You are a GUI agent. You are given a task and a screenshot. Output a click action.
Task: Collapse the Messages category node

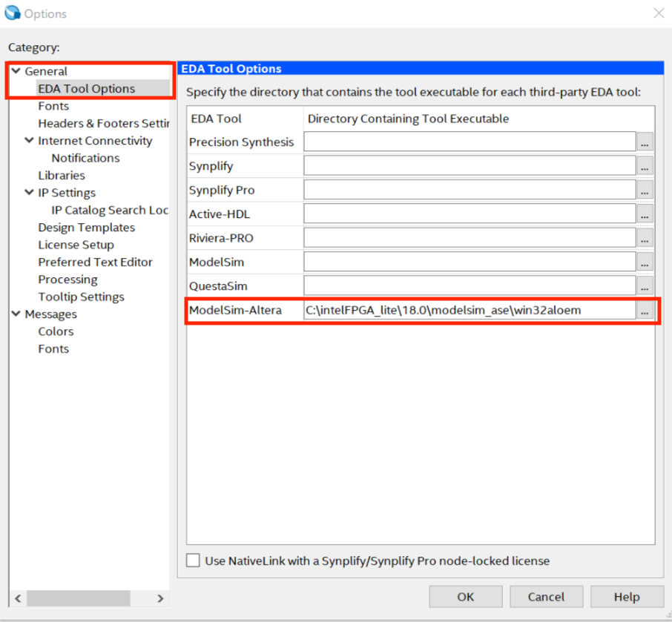16,314
